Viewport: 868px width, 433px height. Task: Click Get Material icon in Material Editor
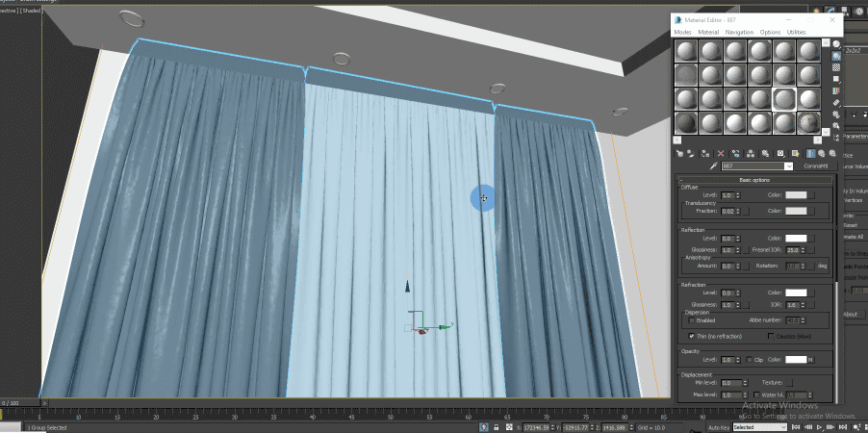tap(679, 153)
